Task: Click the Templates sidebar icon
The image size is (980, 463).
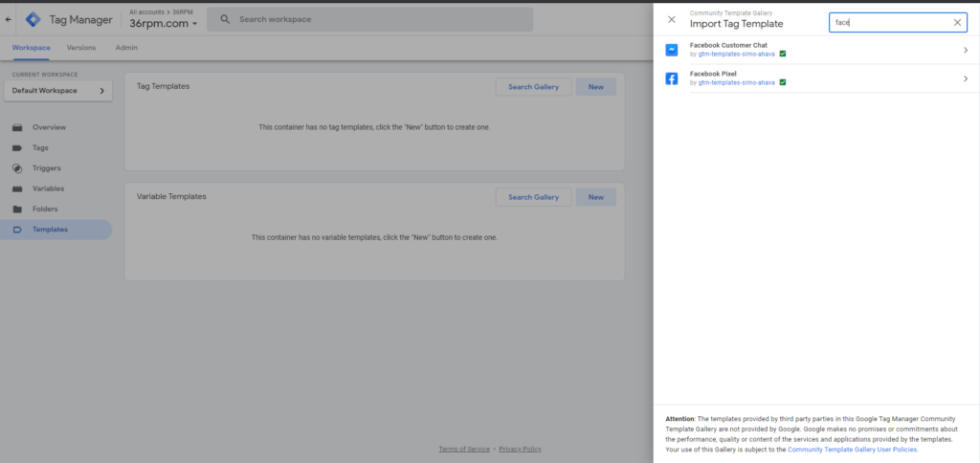Action: coord(17,230)
